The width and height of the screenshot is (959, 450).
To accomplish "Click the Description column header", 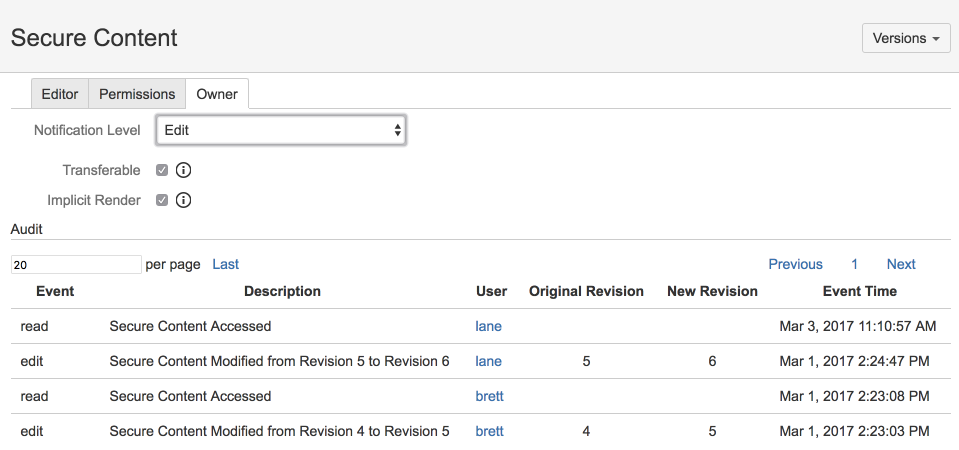I will click(283, 291).
